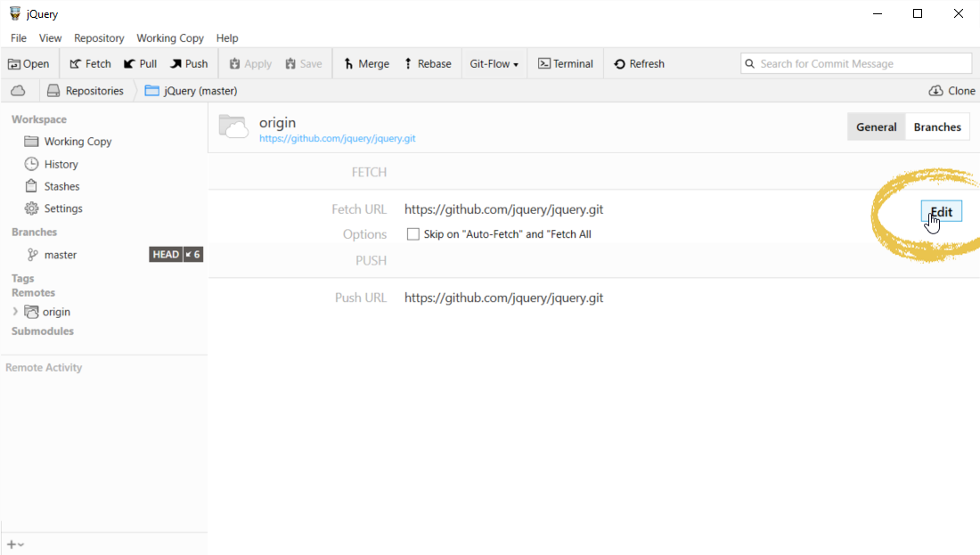Click the Clone button
Image resolution: width=980 pixels, height=555 pixels.
[x=951, y=91]
